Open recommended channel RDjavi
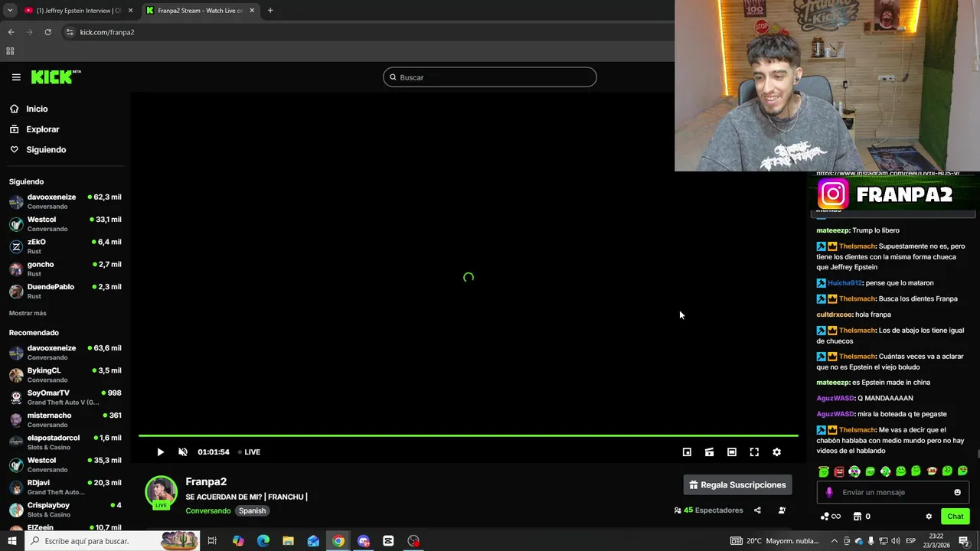 point(65,487)
